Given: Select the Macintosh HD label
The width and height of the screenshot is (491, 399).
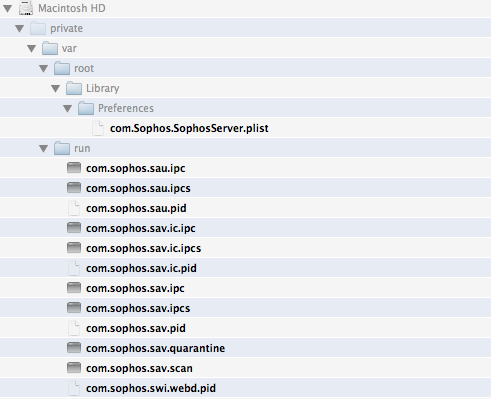Looking at the screenshot, I should pos(72,8).
